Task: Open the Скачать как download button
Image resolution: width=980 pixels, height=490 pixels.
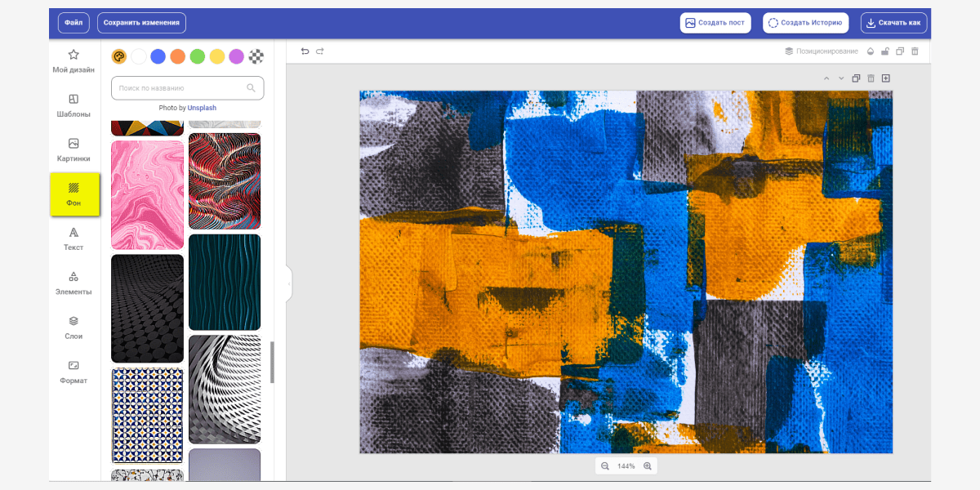Action: tap(894, 23)
